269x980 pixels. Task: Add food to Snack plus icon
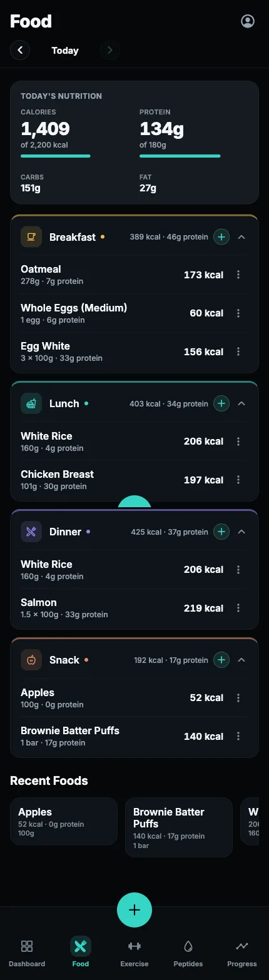(221, 660)
